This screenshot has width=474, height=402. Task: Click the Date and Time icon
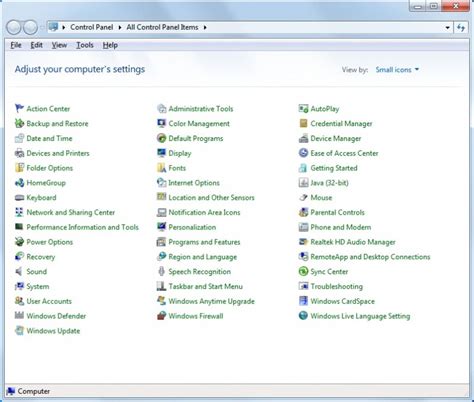click(x=19, y=138)
